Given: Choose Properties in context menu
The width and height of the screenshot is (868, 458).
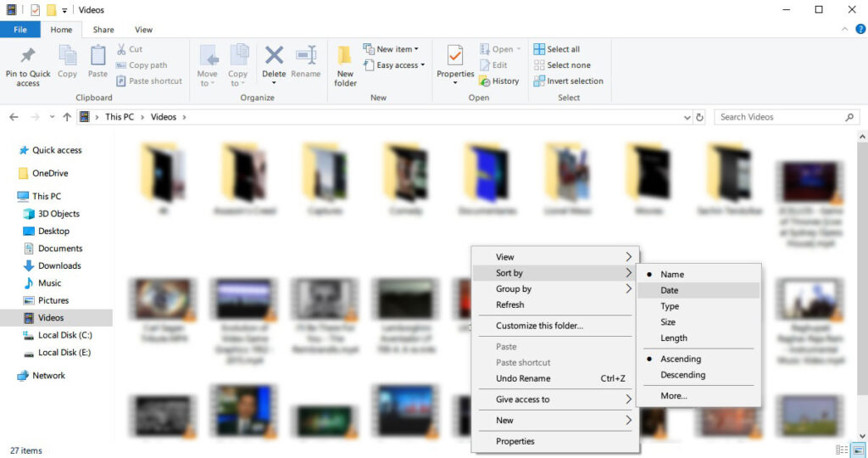Looking at the screenshot, I should click(x=555, y=441).
